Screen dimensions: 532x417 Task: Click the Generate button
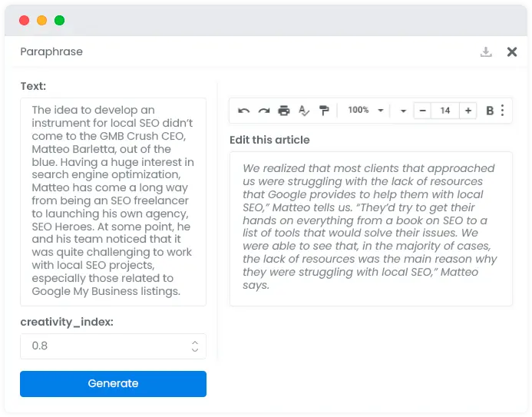pyautogui.click(x=113, y=384)
